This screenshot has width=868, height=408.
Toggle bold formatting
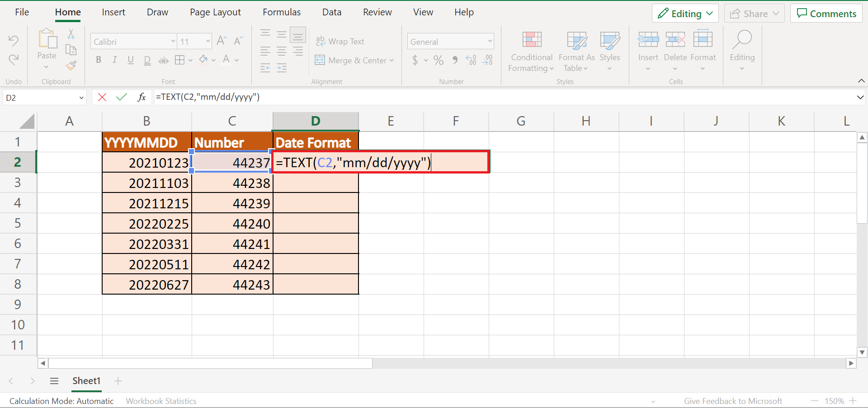[99, 60]
